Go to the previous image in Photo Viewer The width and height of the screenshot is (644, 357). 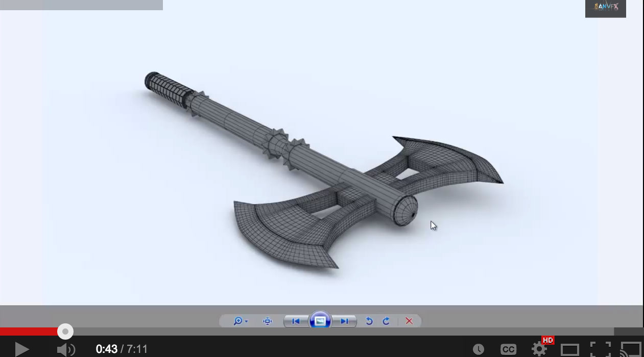pyautogui.click(x=296, y=321)
